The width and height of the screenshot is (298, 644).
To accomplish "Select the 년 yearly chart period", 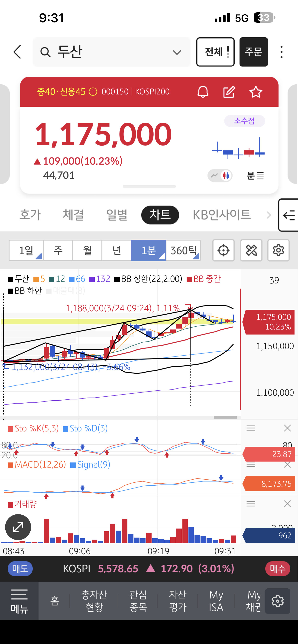I will (117, 250).
